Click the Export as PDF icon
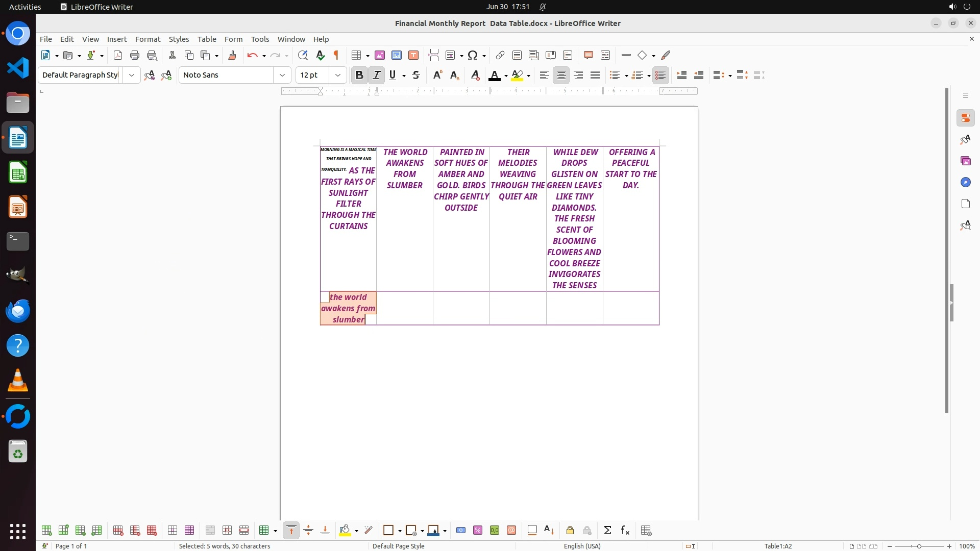Viewport: 980px width, 551px height. (118, 55)
